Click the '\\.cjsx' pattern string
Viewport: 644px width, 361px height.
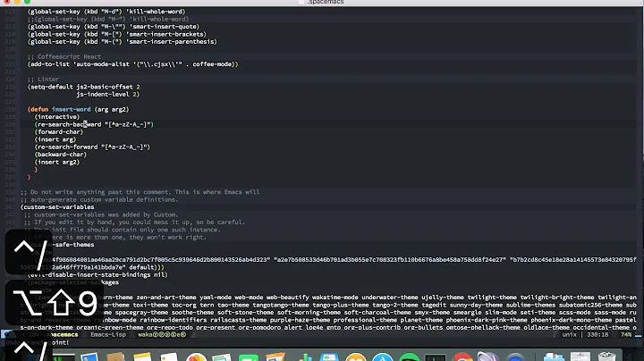tap(161, 64)
